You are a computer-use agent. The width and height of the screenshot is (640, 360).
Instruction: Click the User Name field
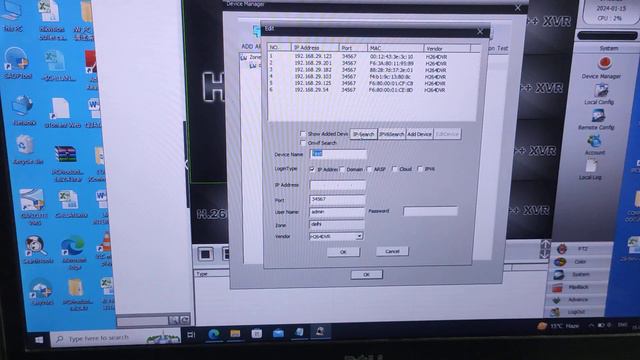(x=337, y=212)
